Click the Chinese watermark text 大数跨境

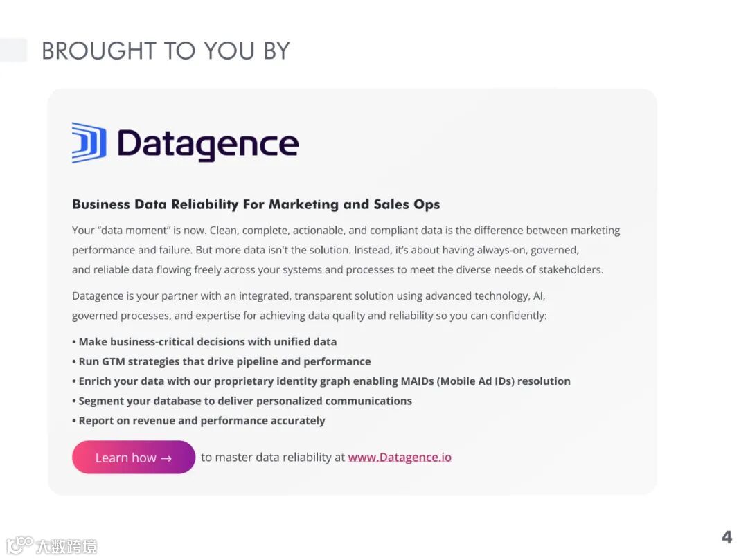tap(66, 546)
